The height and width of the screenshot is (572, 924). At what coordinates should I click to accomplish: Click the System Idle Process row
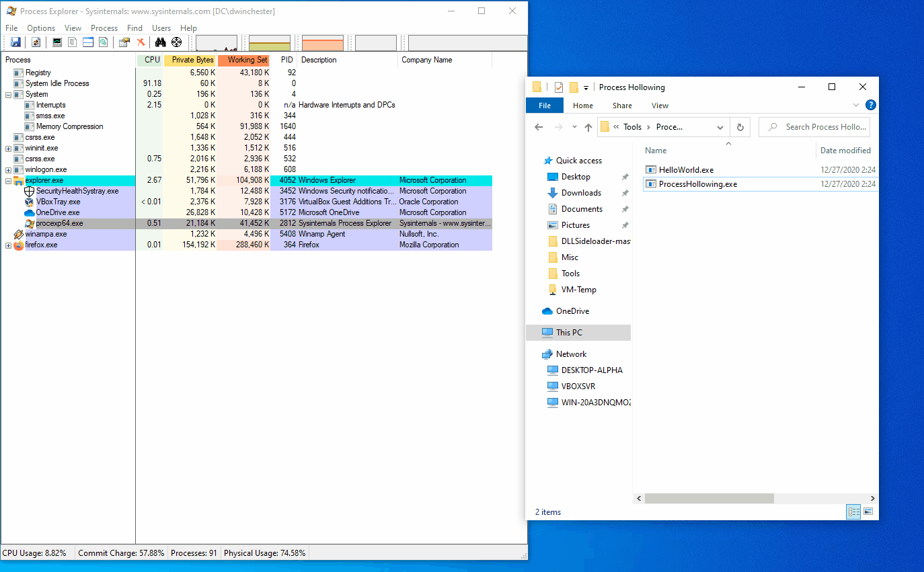coord(246,83)
